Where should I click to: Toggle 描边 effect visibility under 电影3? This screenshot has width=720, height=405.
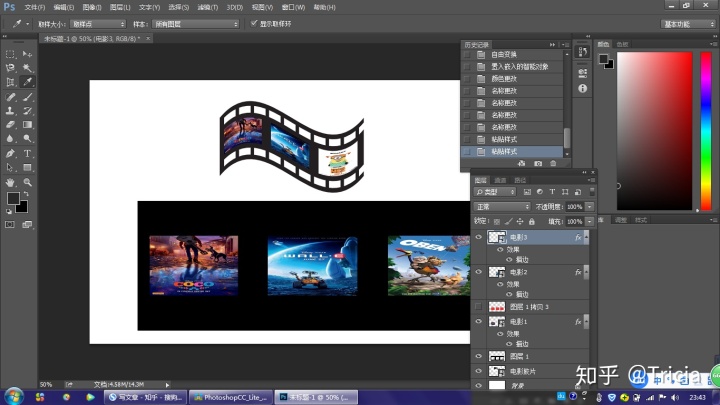tap(509, 259)
